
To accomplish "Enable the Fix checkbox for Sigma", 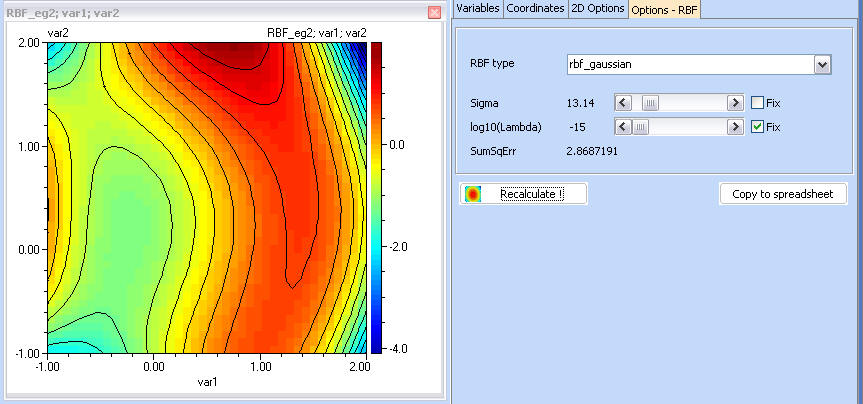I will 757,103.
